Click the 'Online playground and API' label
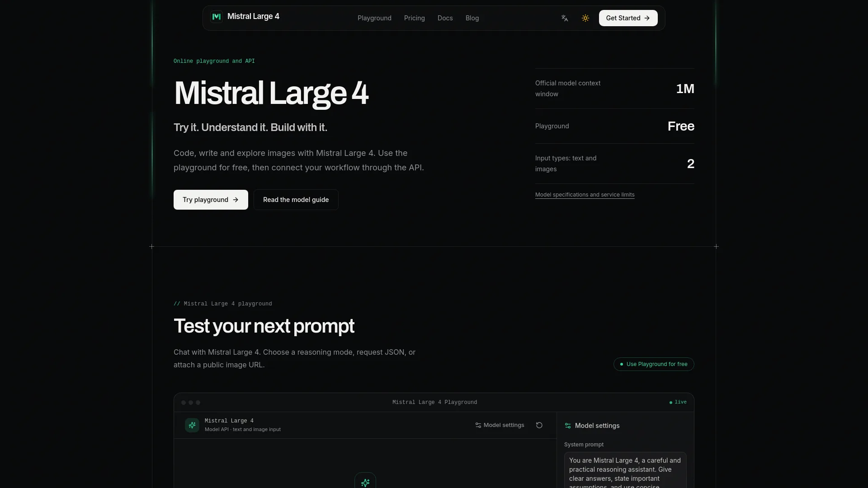 [214, 61]
